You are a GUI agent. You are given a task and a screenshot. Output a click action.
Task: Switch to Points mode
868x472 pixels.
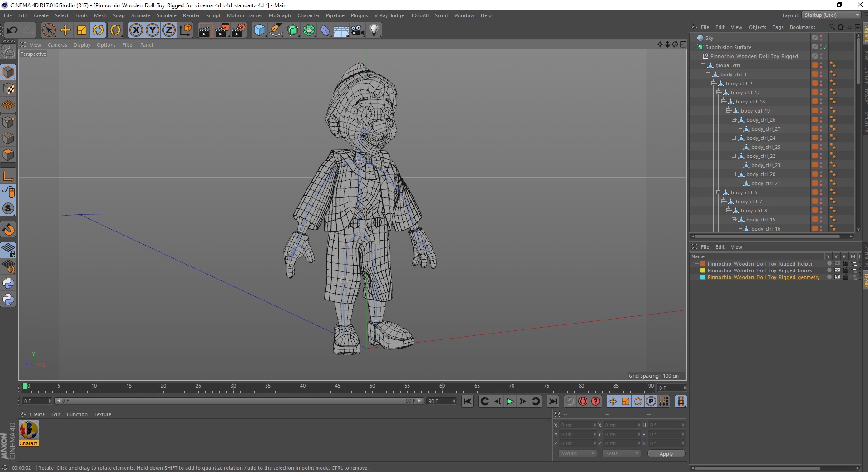[x=8, y=122]
